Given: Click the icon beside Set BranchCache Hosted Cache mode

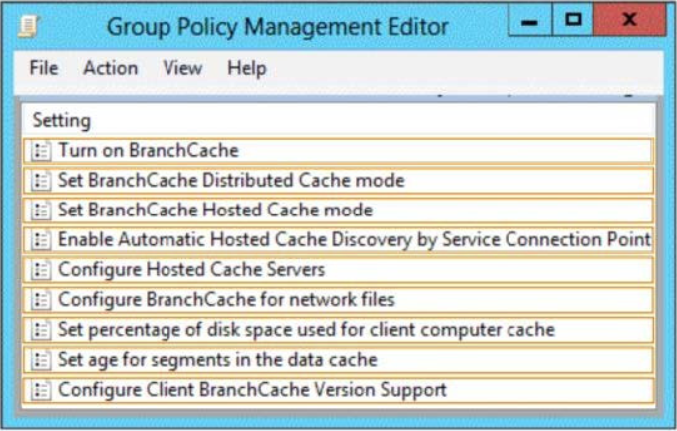Looking at the screenshot, I should point(41,210).
